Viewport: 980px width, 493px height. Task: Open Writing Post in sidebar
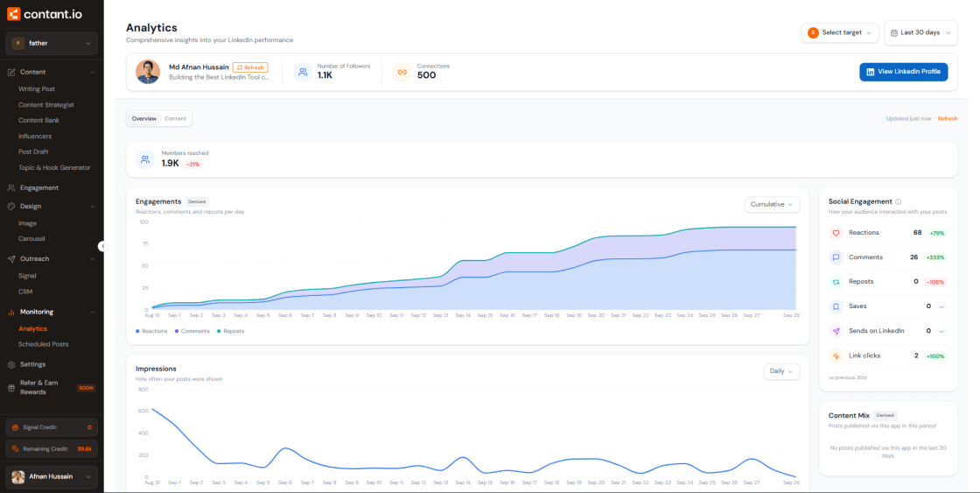(37, 88)
